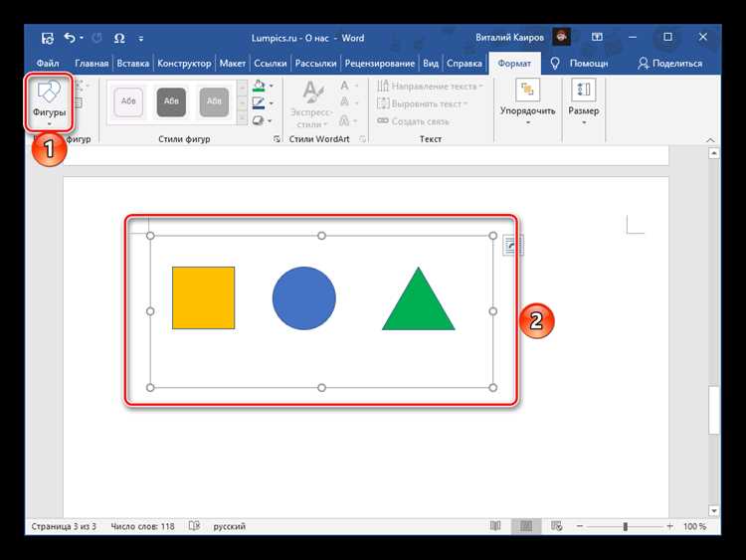This screenshot has height=560, width=746.
Task: Open the Упорядочить arrange dropdown
Action: click(x=527, y=103)
